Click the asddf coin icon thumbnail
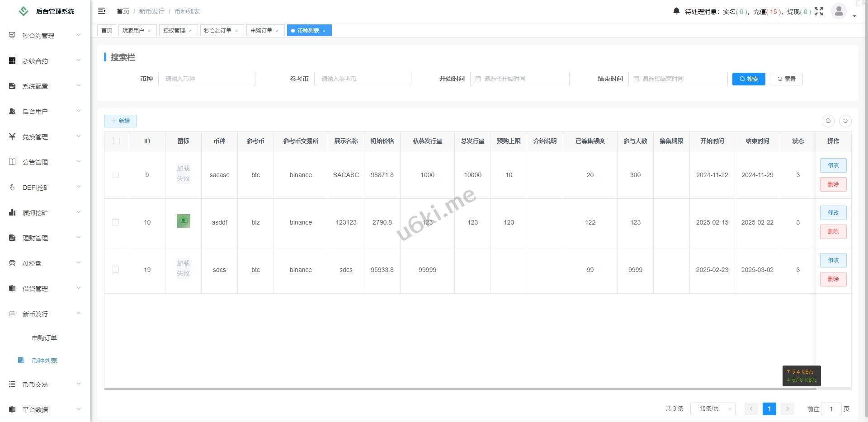 pos(183,221)
